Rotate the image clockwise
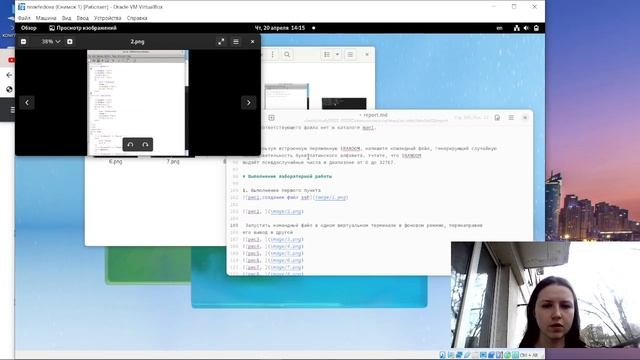 click(145, 144)
